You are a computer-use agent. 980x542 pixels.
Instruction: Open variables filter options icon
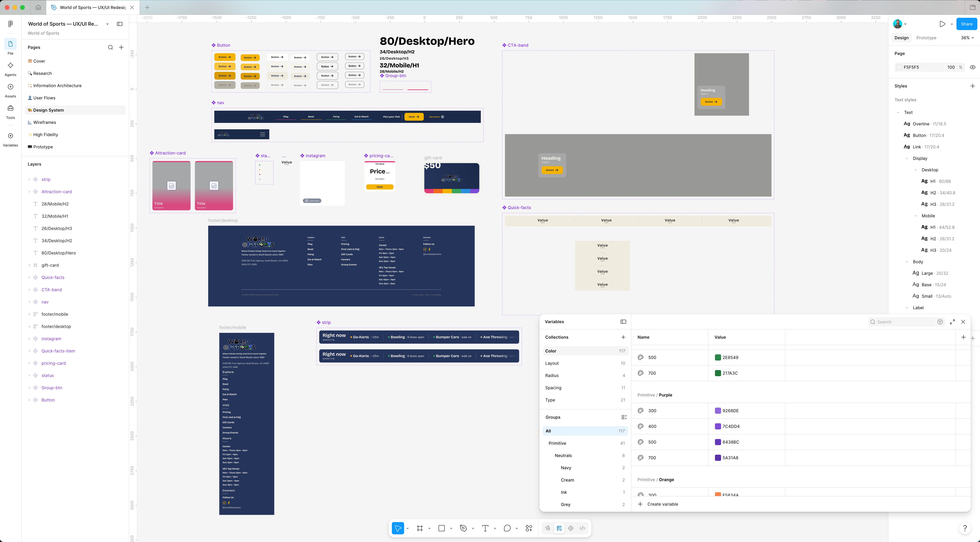(940, 322)
